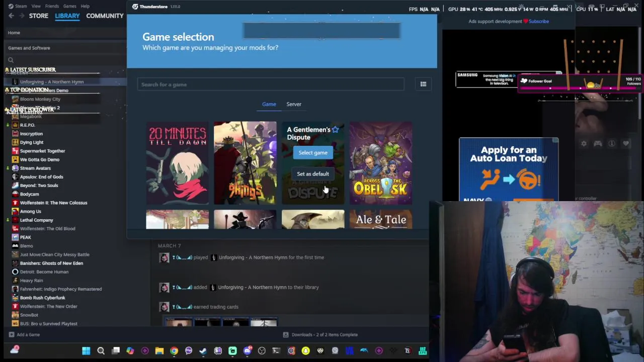
Task: Select Apsulov: End of Gods in library
Action: point(41,177)
